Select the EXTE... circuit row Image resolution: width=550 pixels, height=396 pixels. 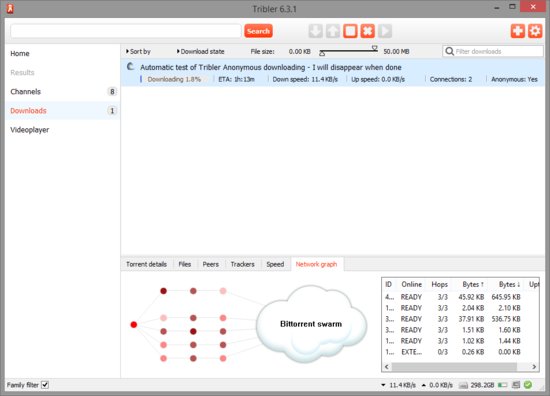click(x=460, y=352)
